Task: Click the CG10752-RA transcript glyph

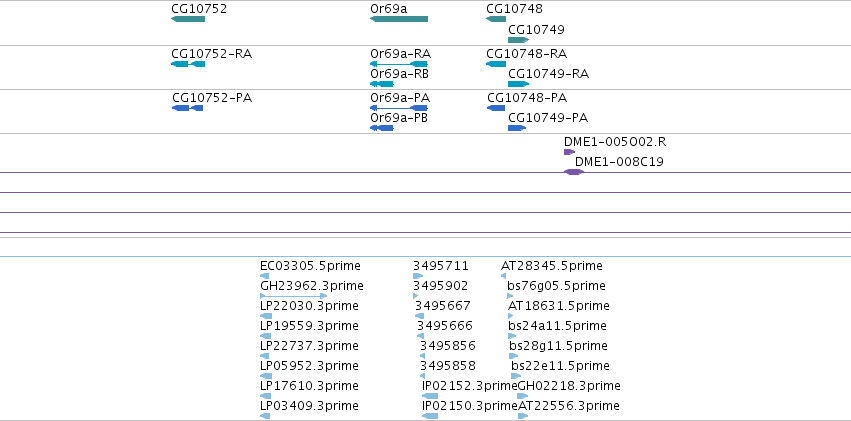Action: coord(188,64)
